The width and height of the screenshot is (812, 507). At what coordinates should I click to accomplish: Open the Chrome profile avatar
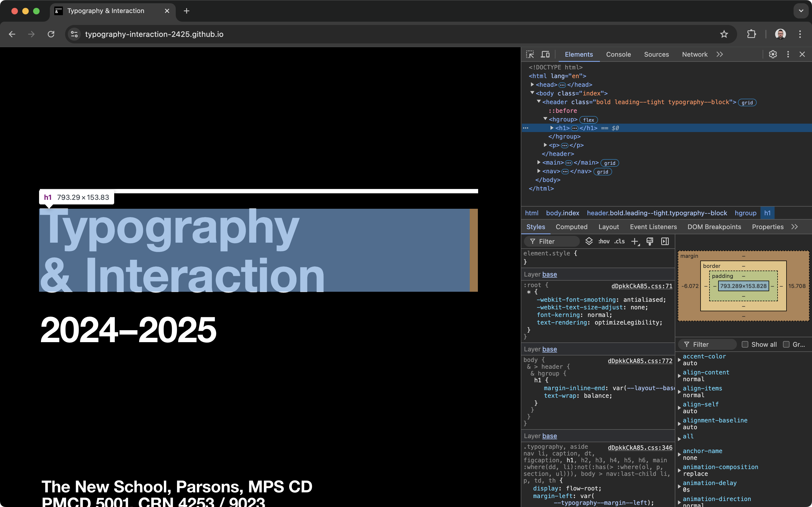point(780,34)
